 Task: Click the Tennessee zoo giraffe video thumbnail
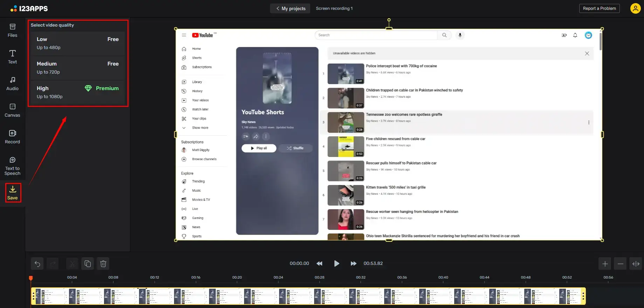click(x=346, y=122)
